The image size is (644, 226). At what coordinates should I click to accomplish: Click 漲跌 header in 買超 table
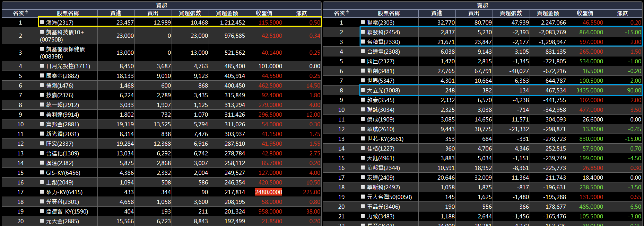[302, 13]
